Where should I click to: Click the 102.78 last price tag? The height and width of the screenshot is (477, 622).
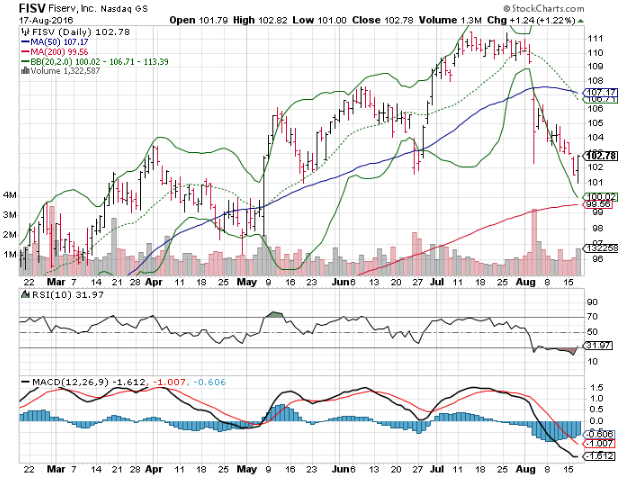coord(602,156)
